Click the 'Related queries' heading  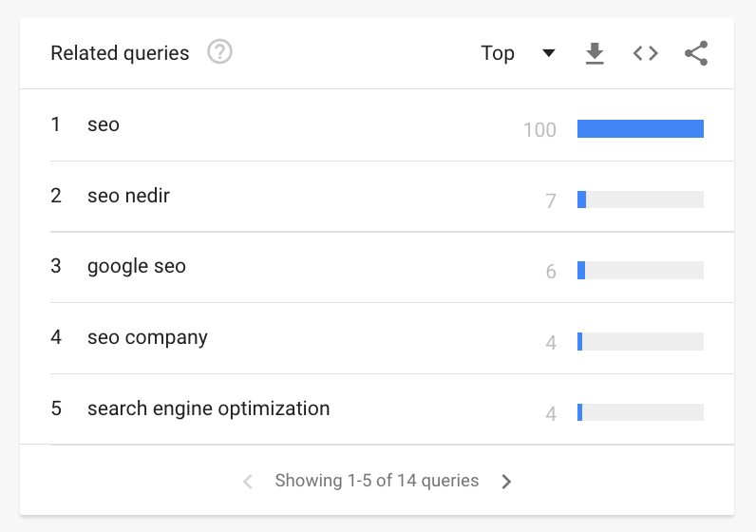[120, 53]
